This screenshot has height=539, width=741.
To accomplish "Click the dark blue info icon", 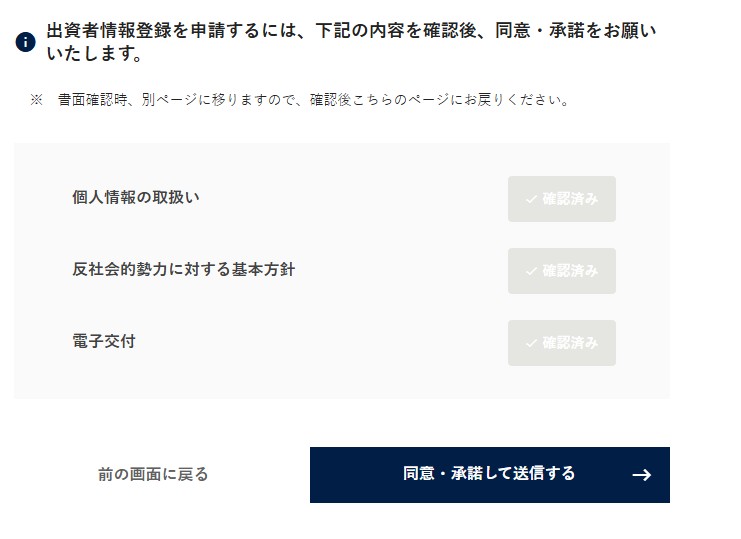I will 26,42.
